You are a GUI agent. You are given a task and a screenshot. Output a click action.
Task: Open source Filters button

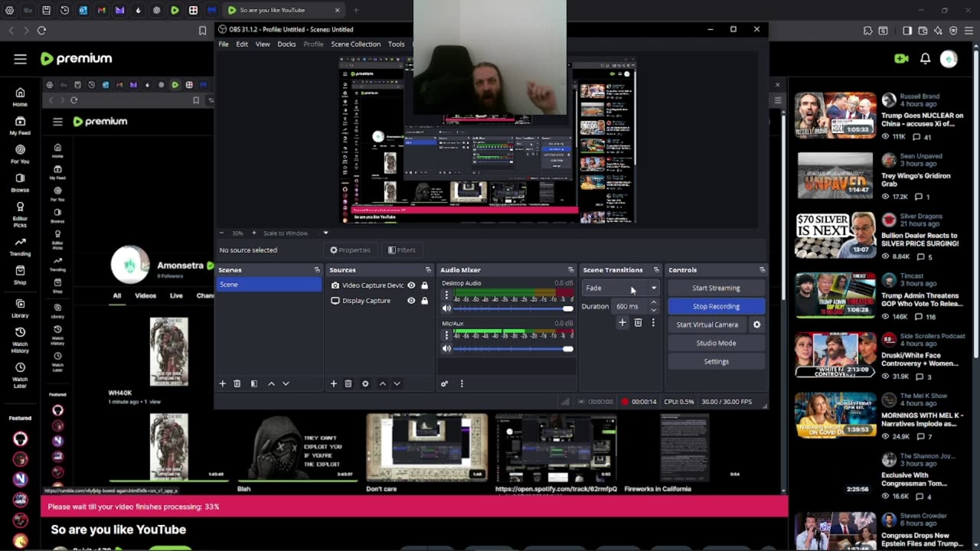click(401, 250)
